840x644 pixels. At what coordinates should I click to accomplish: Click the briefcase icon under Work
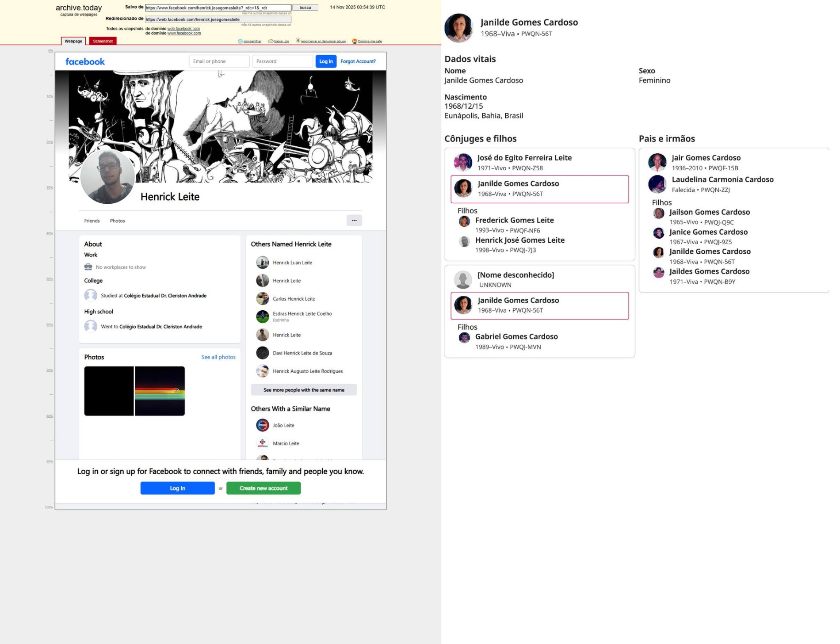[x=88, y=267]
